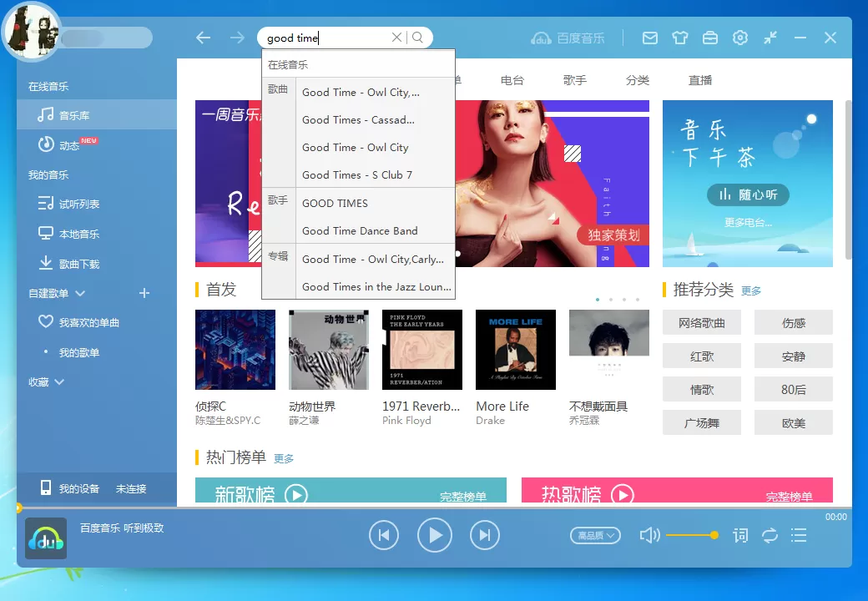Add new playlist with plus icon

[x=144, y=293]
